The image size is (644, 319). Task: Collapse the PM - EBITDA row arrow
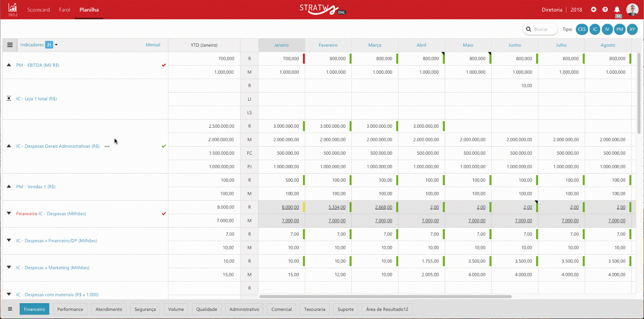coord(9,65)
